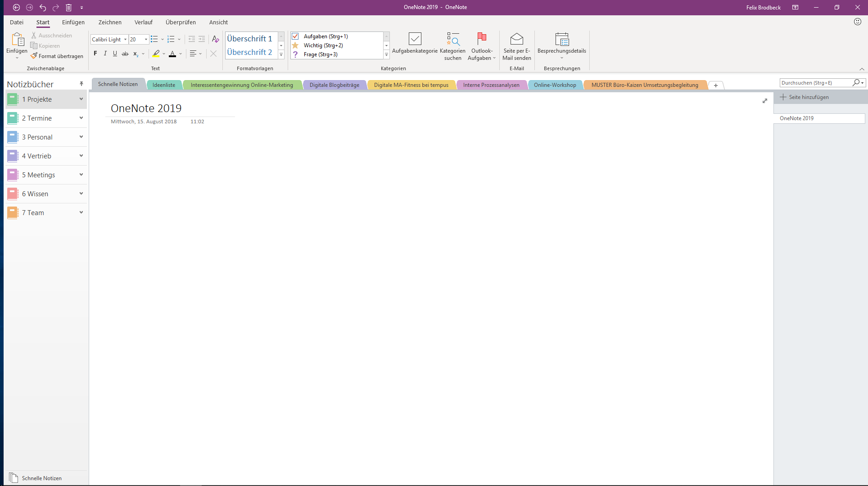Click Seite hinzufügen button
Screen dimensions: 868x486
(804, 97)
